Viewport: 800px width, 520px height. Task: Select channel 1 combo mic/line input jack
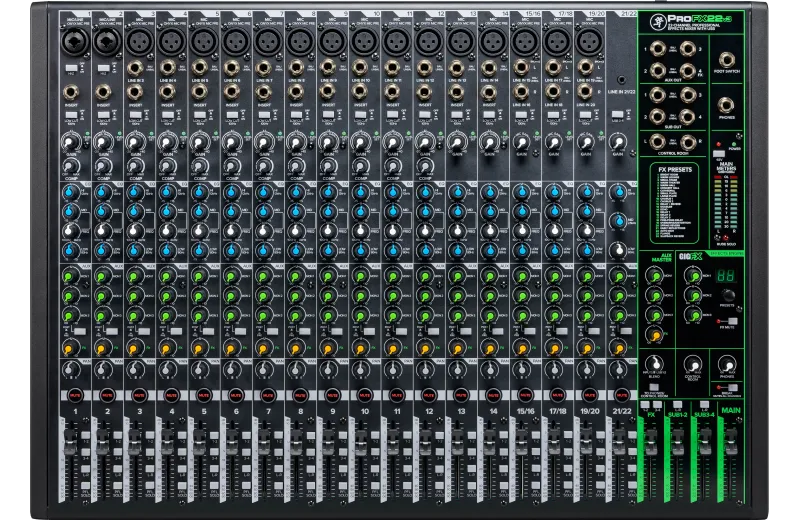click(x=75, y=41)
